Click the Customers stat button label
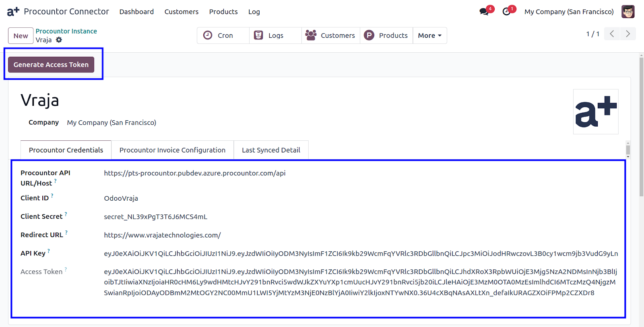This screenshot has width=644, height=327. (x=338, y=35)
